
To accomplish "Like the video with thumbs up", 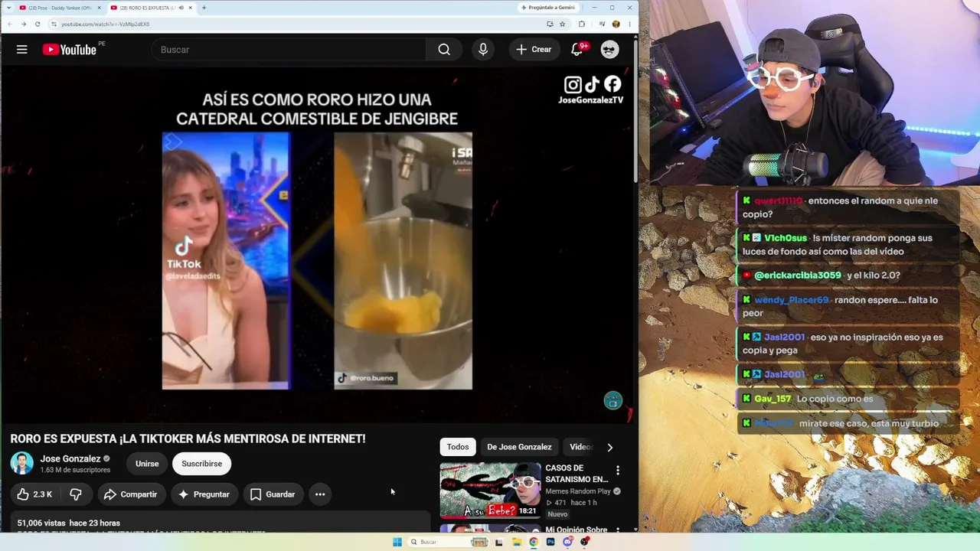I will pos(34,494).
